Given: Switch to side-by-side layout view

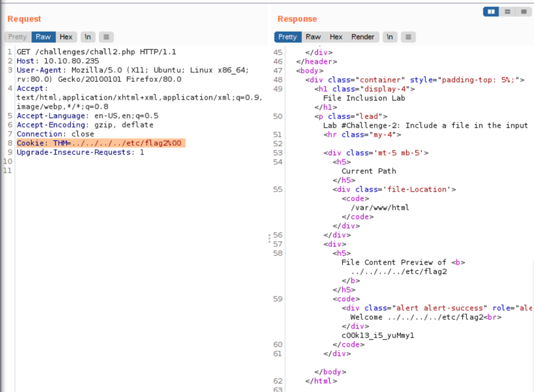Looking at the screenshot, I should tap(492, 11).
